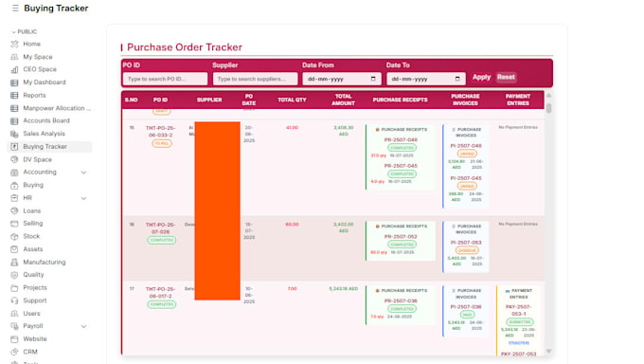
Task: Click the TOTAL QTY column header
Action: tap(292, 100)
